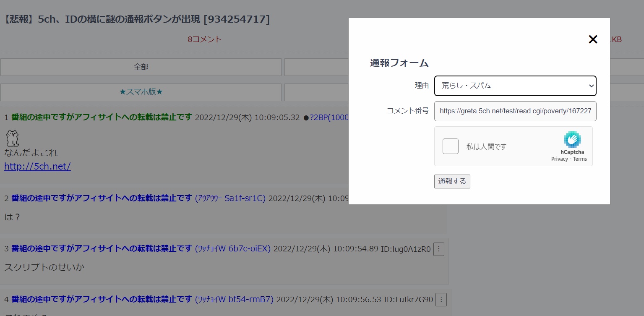This screenshot has width=644, height=316.
Task: Click the green poster name on post 1
Action: pos(102,117)
